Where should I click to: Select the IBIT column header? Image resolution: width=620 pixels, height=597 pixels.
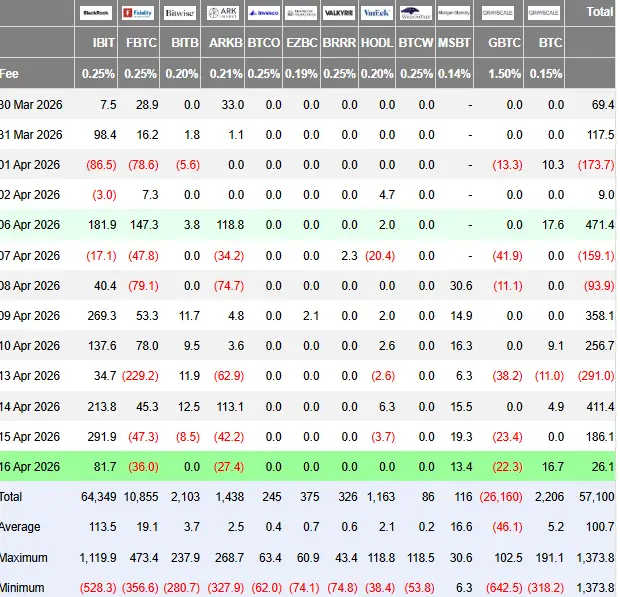pyautogui.click(x=104, y=43)
